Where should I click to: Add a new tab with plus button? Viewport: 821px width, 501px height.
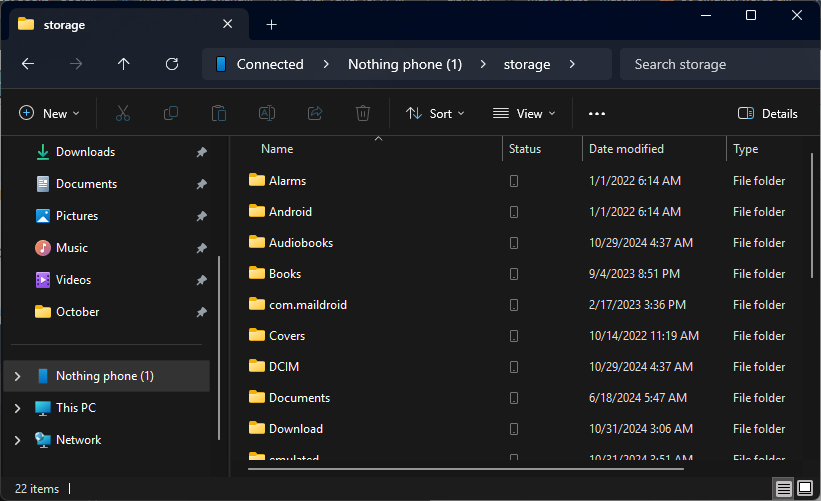point(271,24)
